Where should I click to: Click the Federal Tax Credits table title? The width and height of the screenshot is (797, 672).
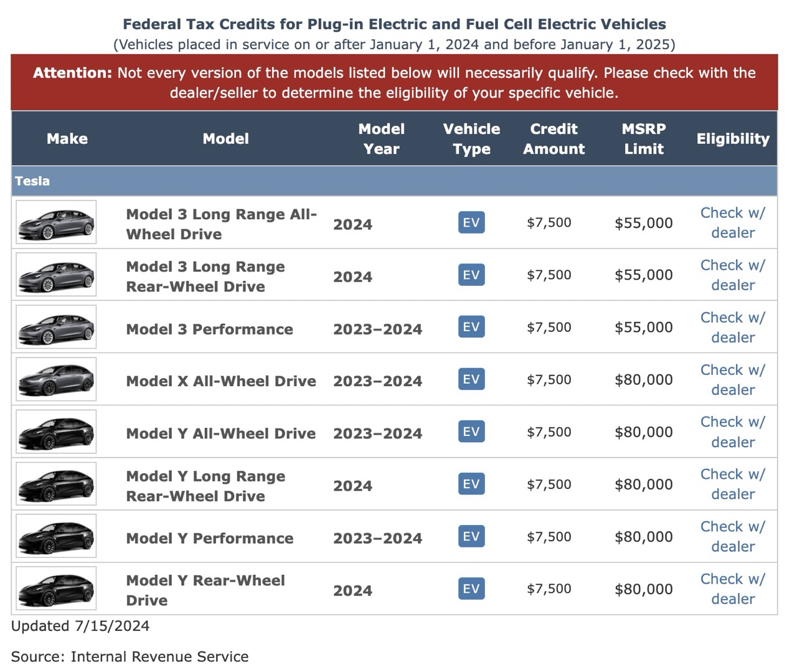(394, 24)
